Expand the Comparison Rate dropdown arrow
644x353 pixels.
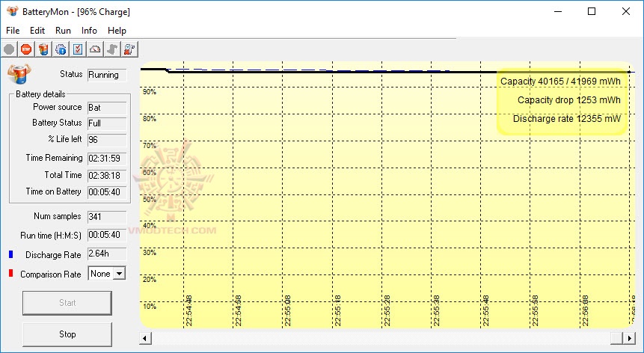tap(119, 274)
